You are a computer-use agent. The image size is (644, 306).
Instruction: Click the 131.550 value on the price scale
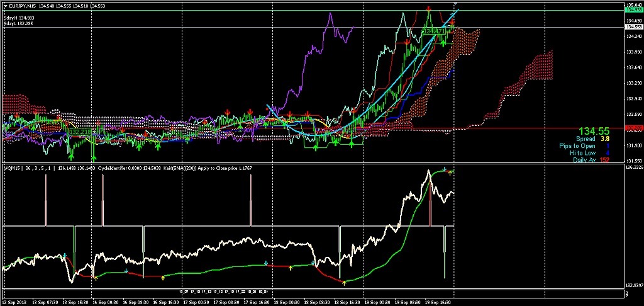click(635, 161)
